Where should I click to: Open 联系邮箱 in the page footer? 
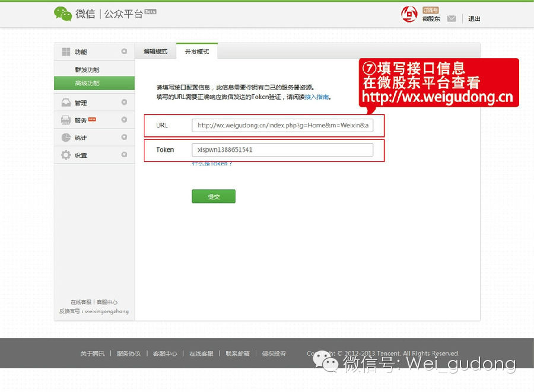238,353
